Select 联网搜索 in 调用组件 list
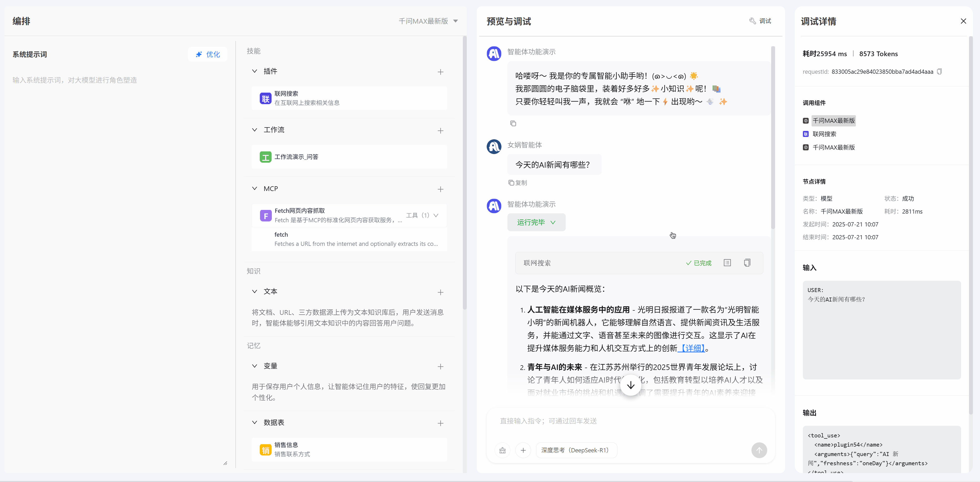The image size is (980, 482). tap(824, 134)
